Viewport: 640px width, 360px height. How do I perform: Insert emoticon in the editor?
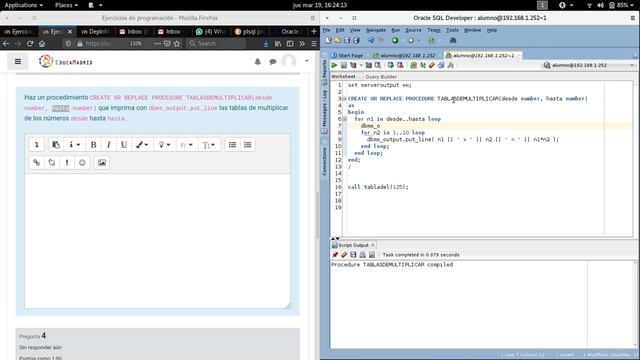click(82, 162)
